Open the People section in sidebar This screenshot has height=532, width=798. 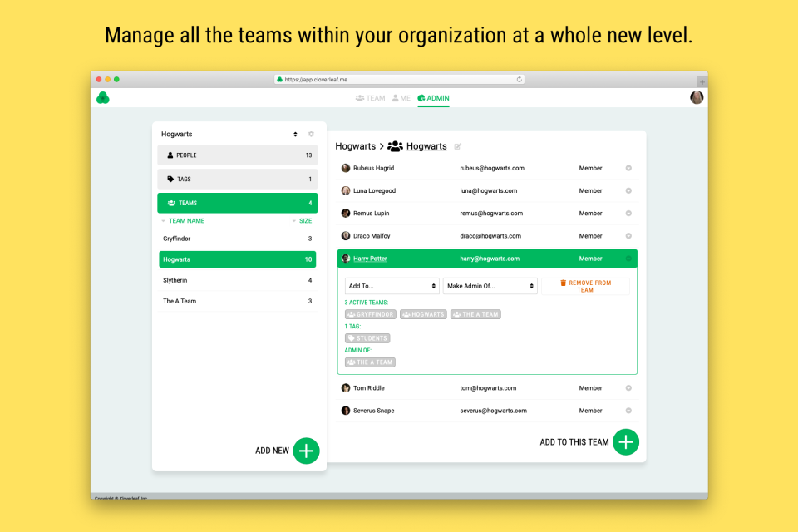click(x=237, y=155)
